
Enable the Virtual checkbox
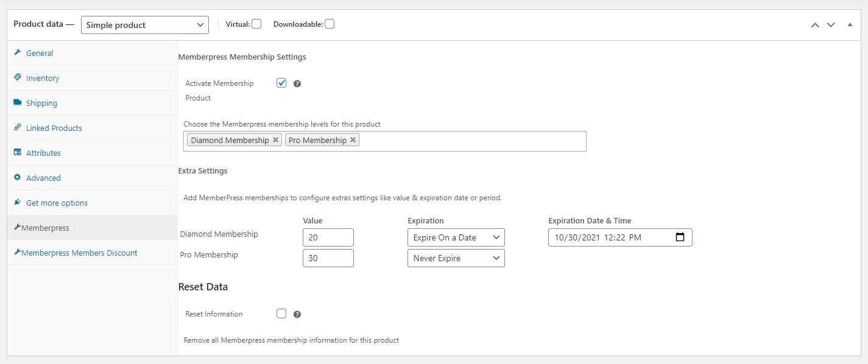(256, 24)
